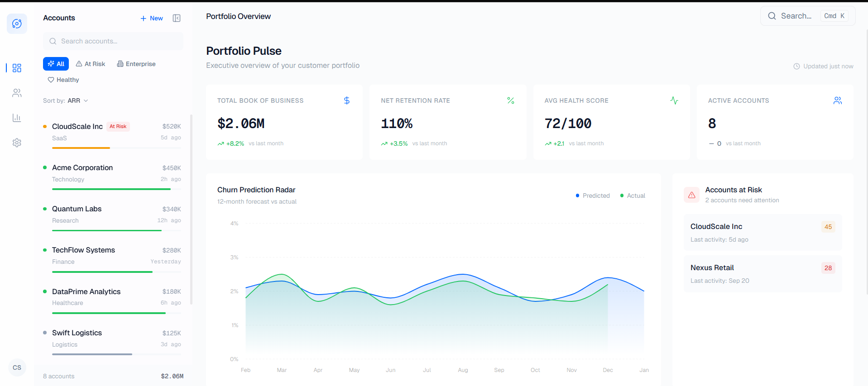868x386 pixels.
Task: Collapse the Accounts panel icon
Action: [x=177, y=18]
